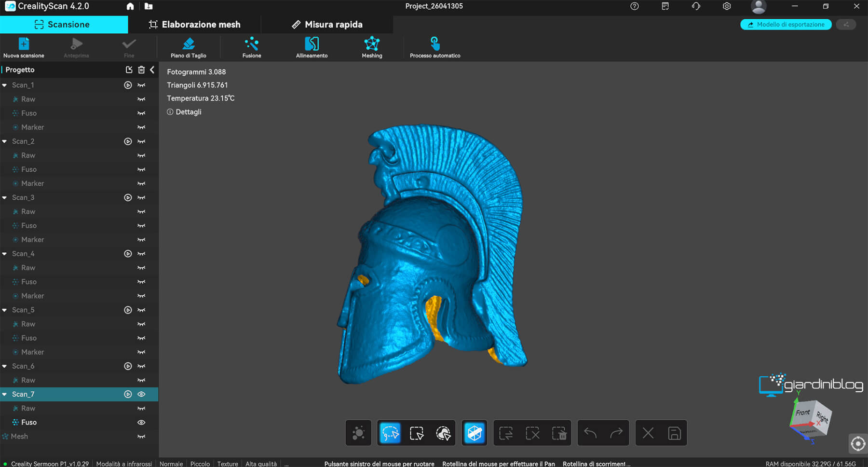Toggle visibility of the Mesh item

pyautogui.click(x=141, y=437)
